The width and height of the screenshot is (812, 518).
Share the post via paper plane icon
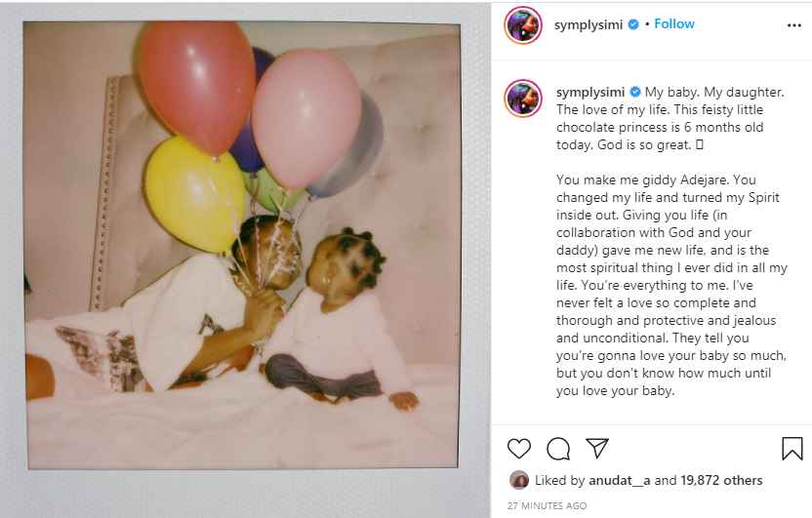click(x=597, y=448)
